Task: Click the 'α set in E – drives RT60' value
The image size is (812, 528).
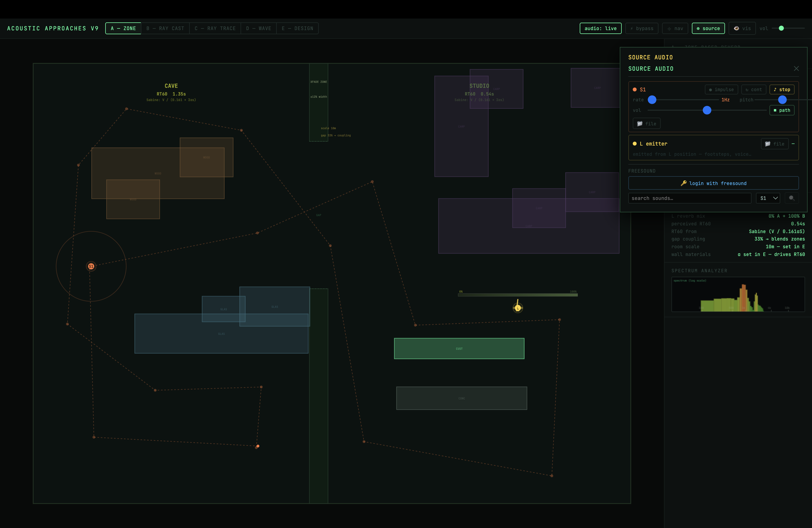Action: pos(771,254)
